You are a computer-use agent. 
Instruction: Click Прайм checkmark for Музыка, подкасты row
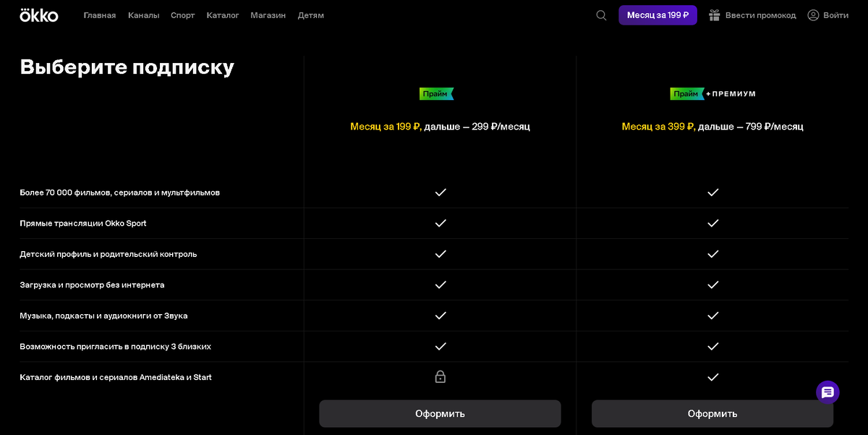pyautogui.click(x=441, y=316)
